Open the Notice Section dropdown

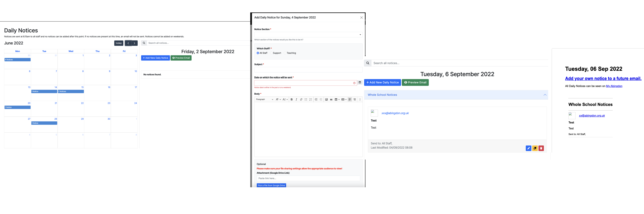(308, 35)
